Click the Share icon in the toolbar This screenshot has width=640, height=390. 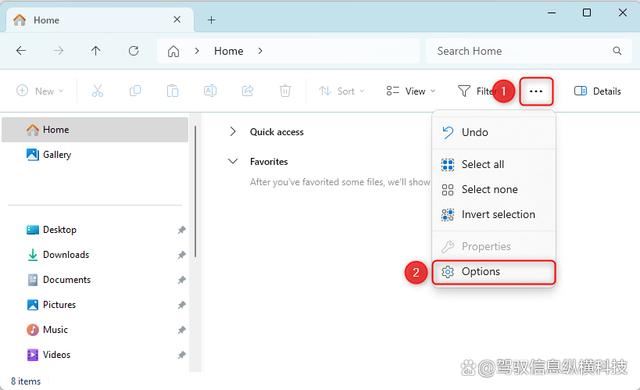coord(248,91)
